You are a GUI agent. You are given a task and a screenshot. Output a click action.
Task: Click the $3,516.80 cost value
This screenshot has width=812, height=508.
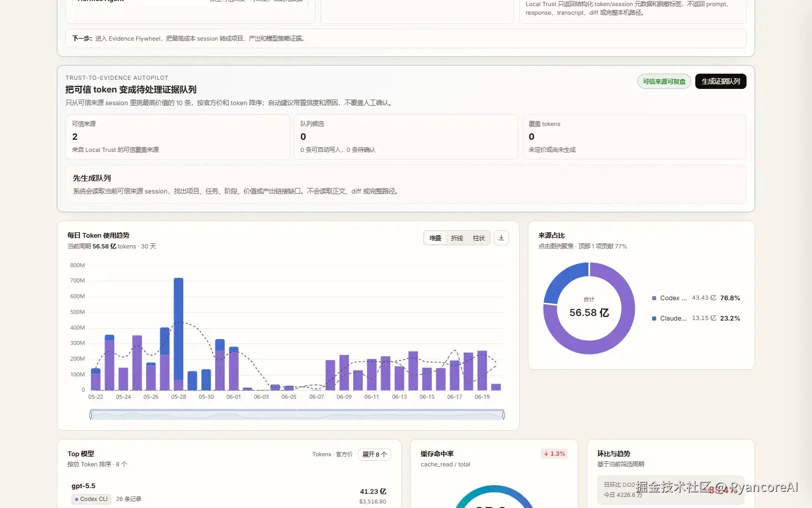[373, 501]
